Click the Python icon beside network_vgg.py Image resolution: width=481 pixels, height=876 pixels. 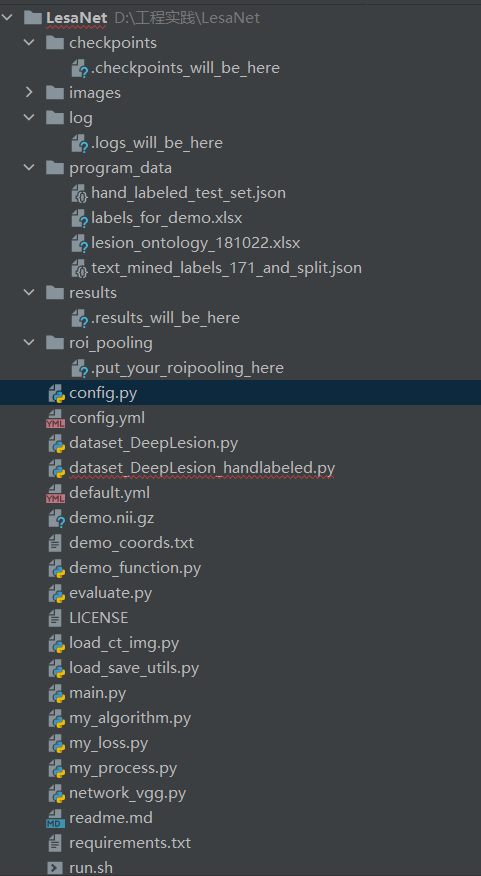coord(56,793)
